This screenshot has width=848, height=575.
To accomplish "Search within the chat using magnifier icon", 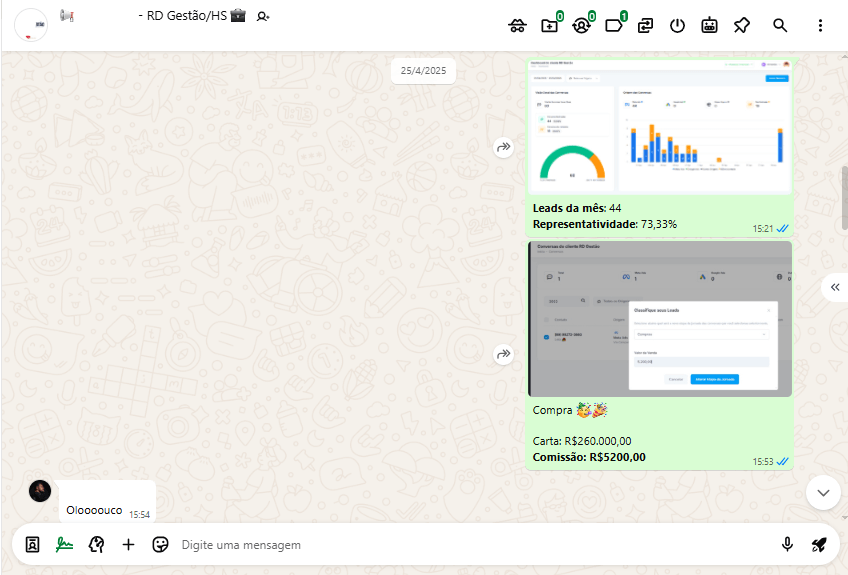I will pos(780,26).
